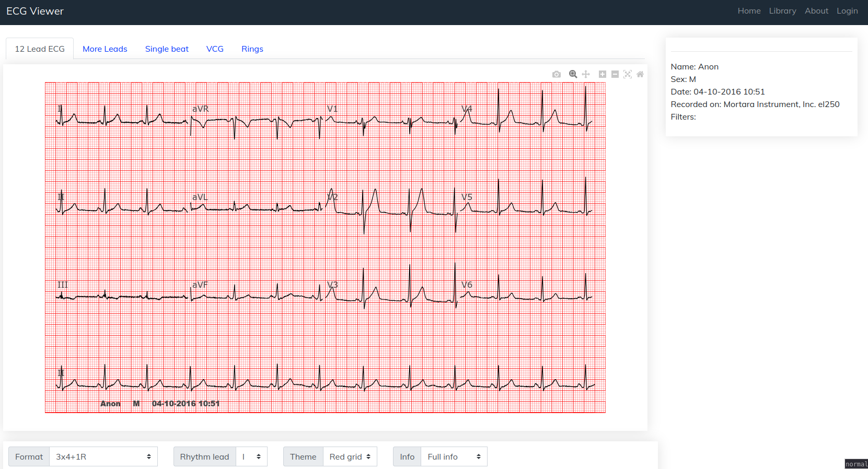Open the Info dropdown showing Full info
Viewport: 868px width, 469px height.
pos(454,456)
